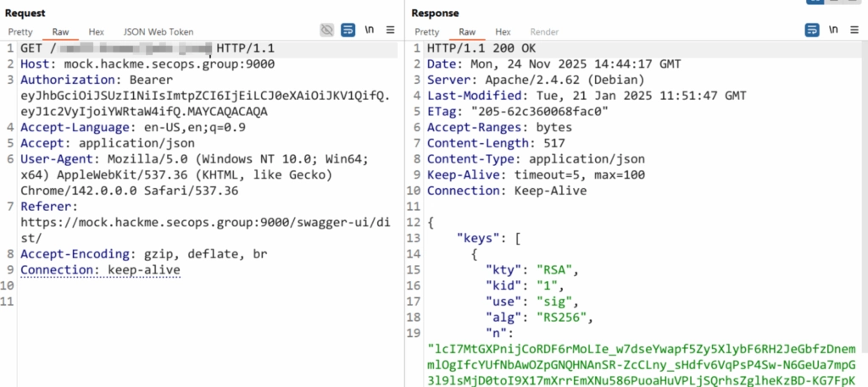Toggle word wrap icon in request panel
The width and height of the screenshot is (868, 387).
coord(348,30)
